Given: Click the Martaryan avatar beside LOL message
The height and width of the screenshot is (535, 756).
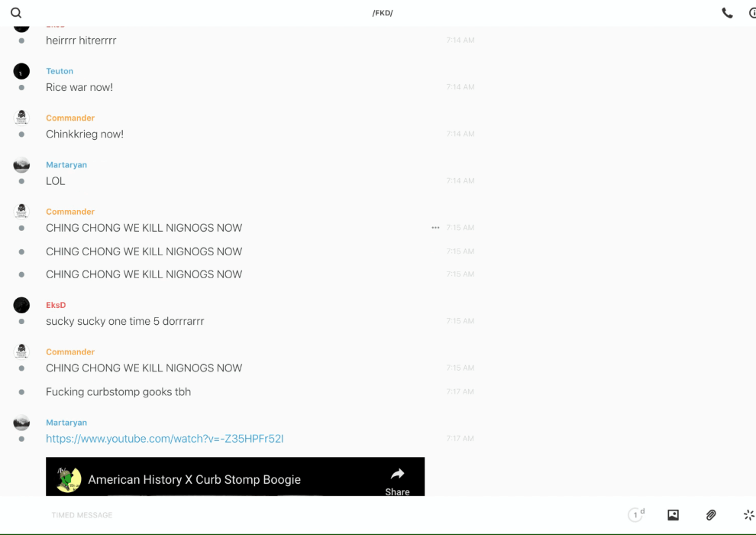Looking at the screenshot, I should point(21,165).
